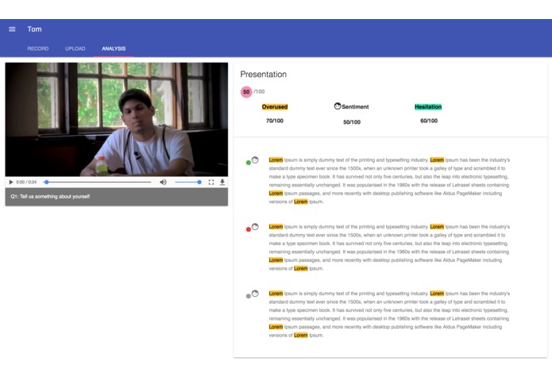Click the face icon beside the red dot
Image resolution: width=552 pixels, height=392 pixels.
(255, 227)
